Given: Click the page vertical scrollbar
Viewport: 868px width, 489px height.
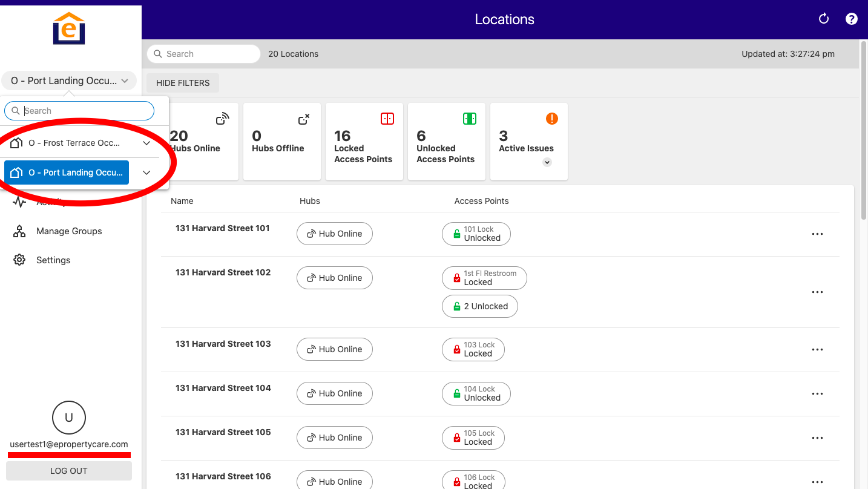Looking at the screenshot, I should [x=863, y=130].
